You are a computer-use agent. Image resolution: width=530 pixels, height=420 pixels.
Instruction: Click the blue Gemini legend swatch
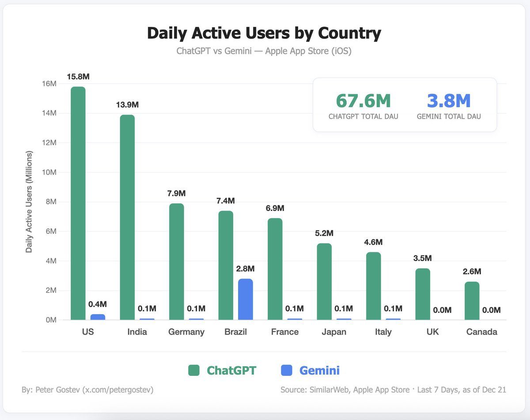287,370
